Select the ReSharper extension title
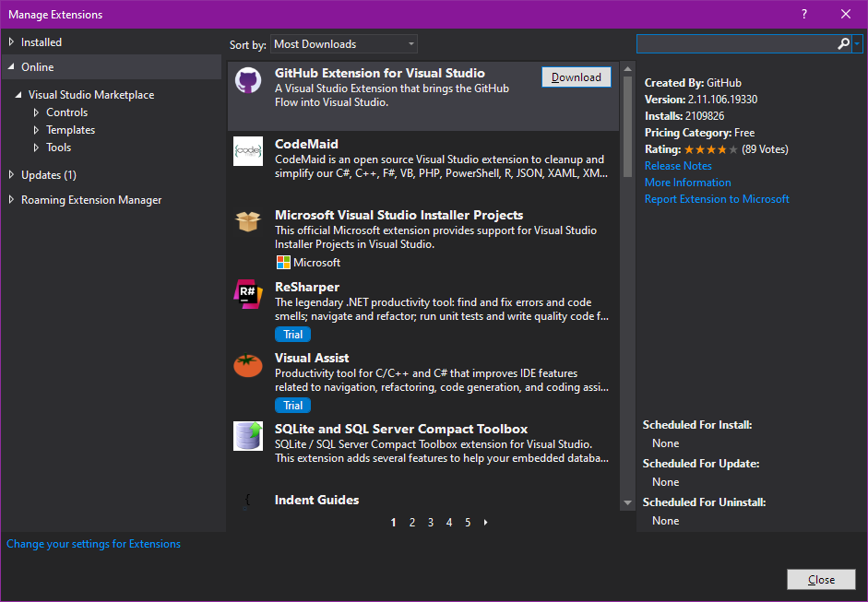The height and width of the screenshot is (602, 868). [307, 287]
